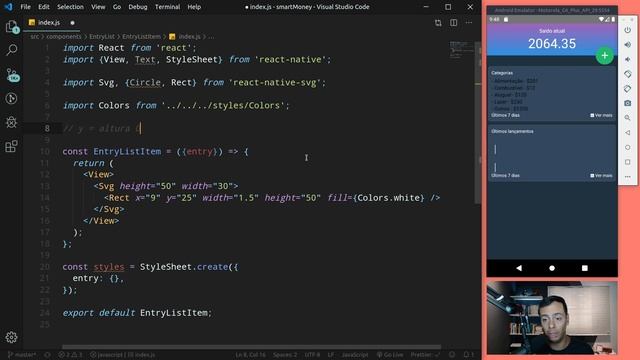Open the Source Control view
The height and width of the screenshot is (360, 640).
click(x=12, y=74)
